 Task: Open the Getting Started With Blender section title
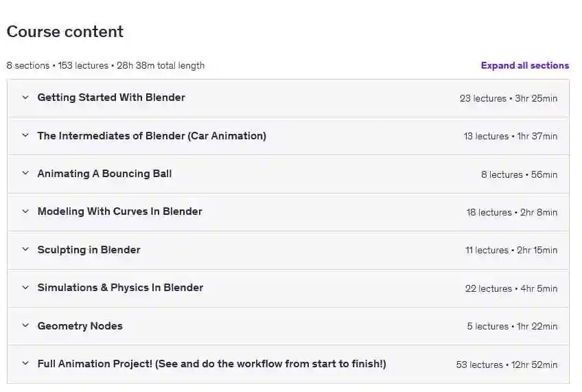pos(111,97)
